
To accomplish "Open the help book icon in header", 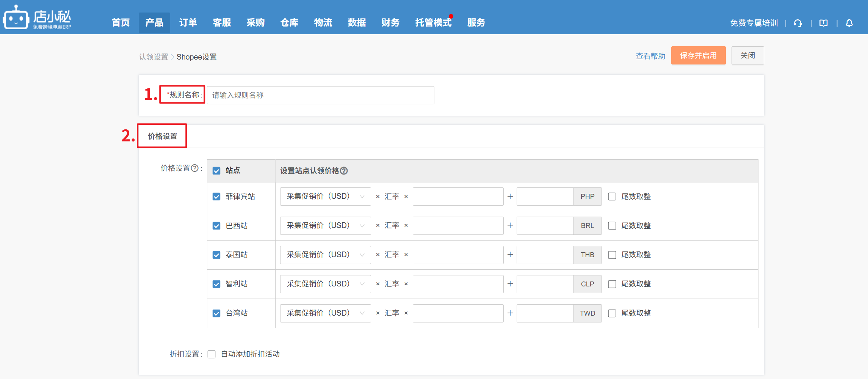I will click(823, 23).
